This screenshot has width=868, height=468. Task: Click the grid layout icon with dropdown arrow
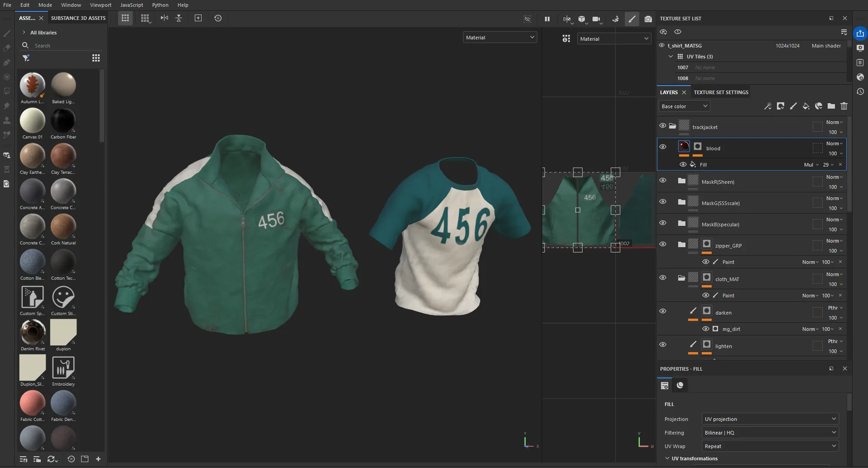(x=145, y=18)
